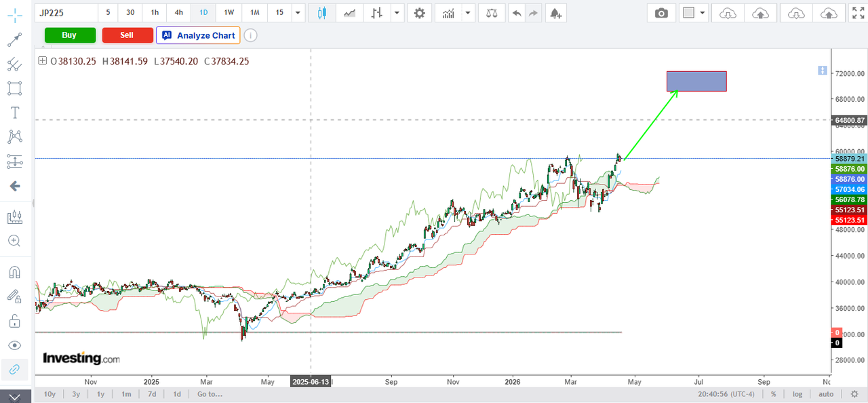Create an alert with the bell icon

555,13
